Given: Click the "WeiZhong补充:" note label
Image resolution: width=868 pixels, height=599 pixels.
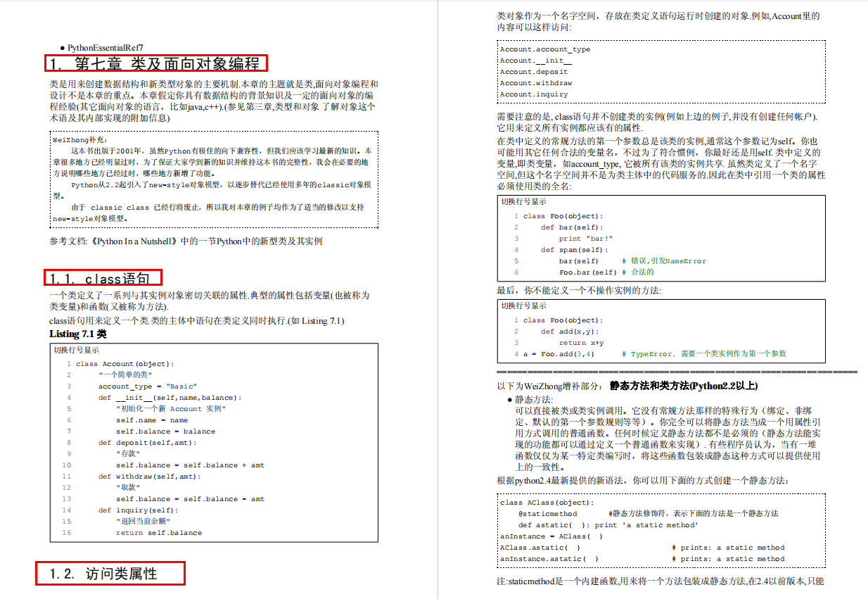Looking at the screenshot, I should click(x=79, y=139).
